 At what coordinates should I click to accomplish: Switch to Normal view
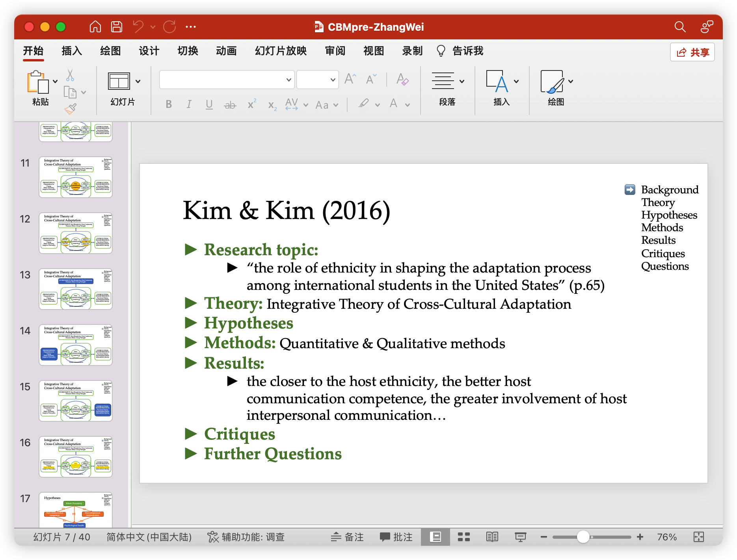pos(435,537)
